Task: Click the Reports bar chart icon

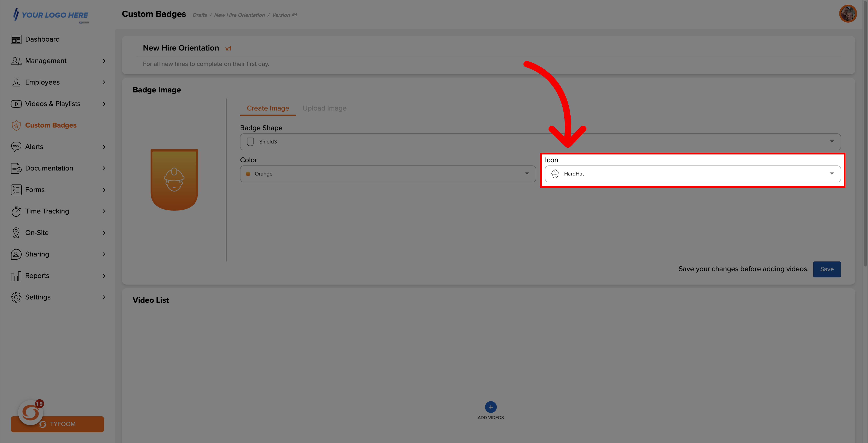Action: click(x=16, y=276)
